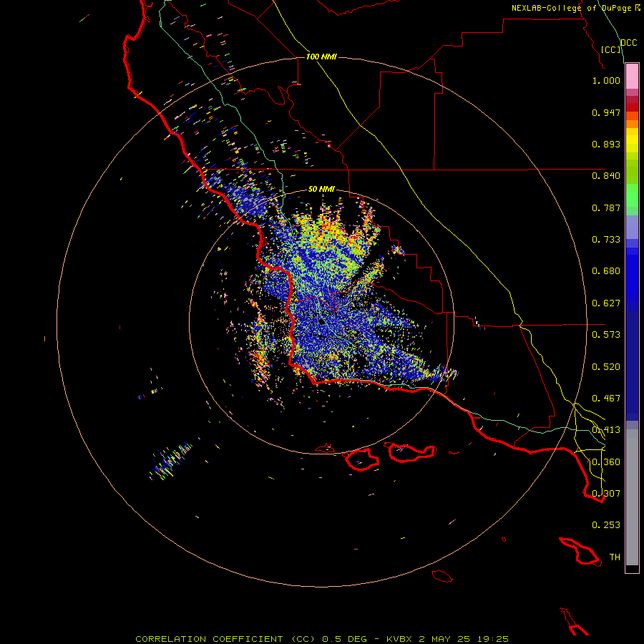Click the 100 NMI range ring label
This screenshot has height=644, width=644.
321,57
